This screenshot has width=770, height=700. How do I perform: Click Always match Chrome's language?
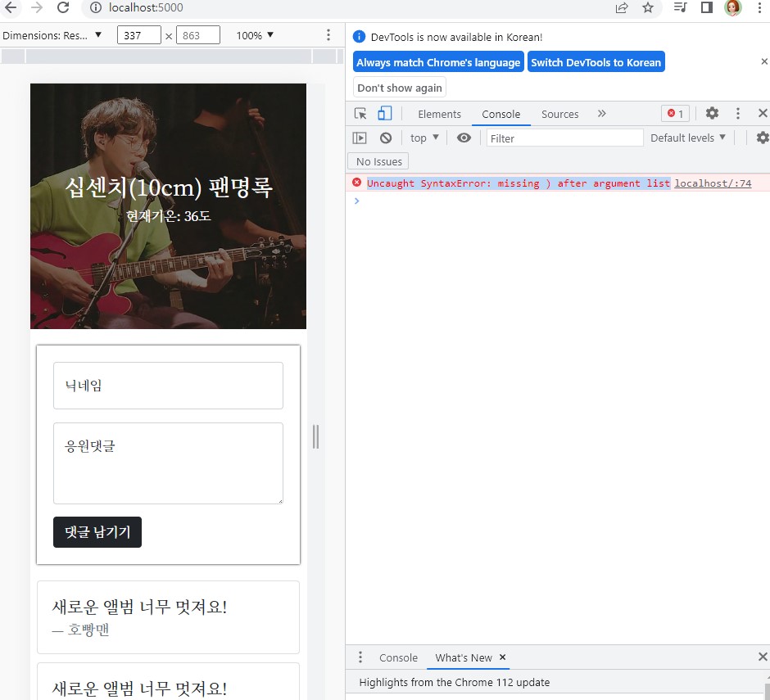438,62
